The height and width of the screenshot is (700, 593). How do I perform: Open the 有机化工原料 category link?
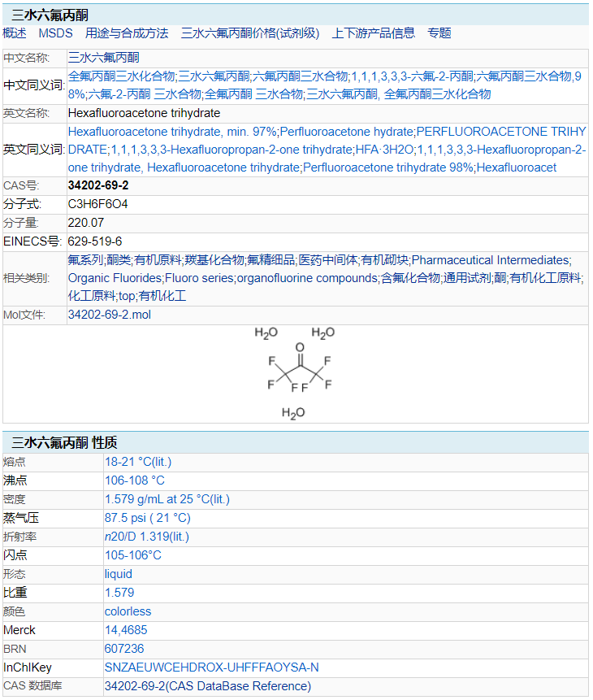[545, 278]
